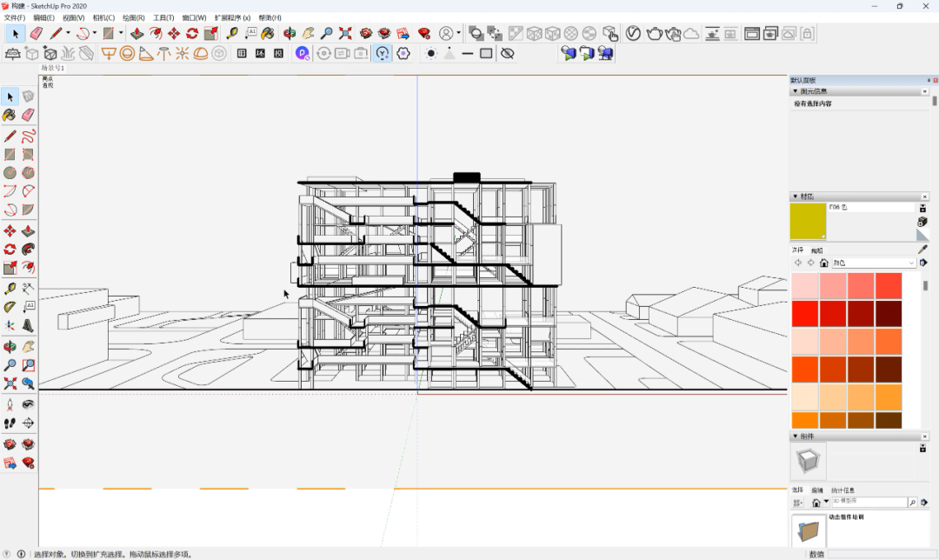Screen dimensions: 939x560
Task: Select the Position Camera tool
Action: [10, 404]
